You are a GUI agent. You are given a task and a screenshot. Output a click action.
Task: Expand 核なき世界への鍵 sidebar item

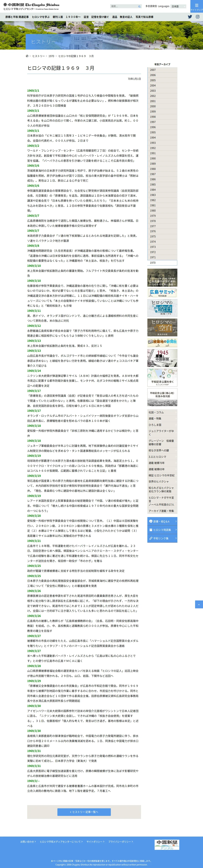click(x=162, y=451)
